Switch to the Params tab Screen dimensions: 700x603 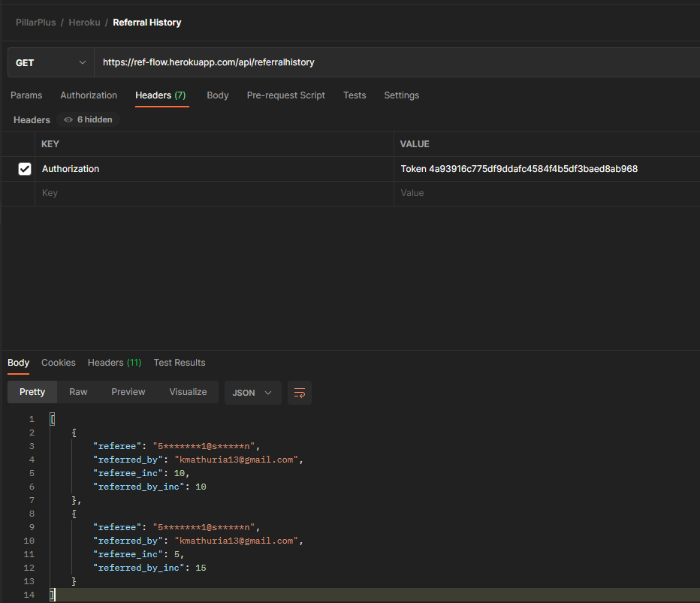26,95
